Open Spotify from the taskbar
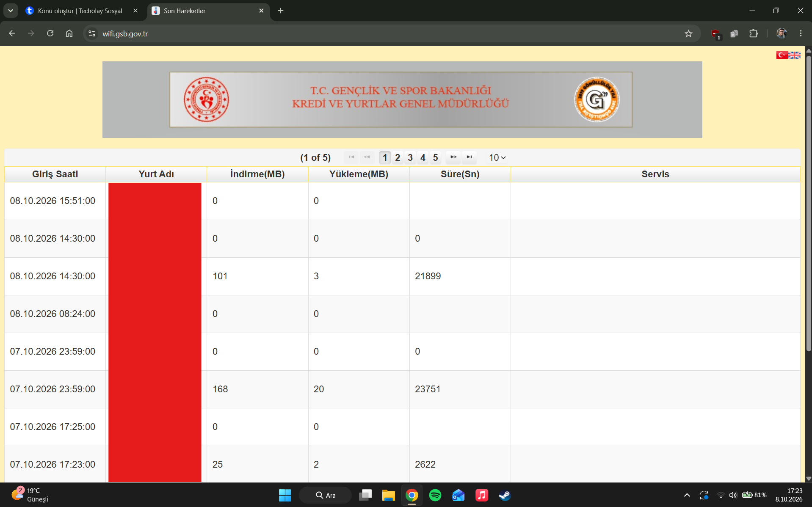Screen dimensions: 812x507 click(x=435, y=495)
